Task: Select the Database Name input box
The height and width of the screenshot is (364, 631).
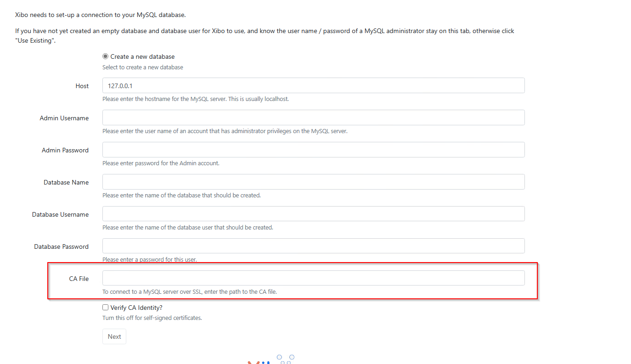Action: click(313, 182)
